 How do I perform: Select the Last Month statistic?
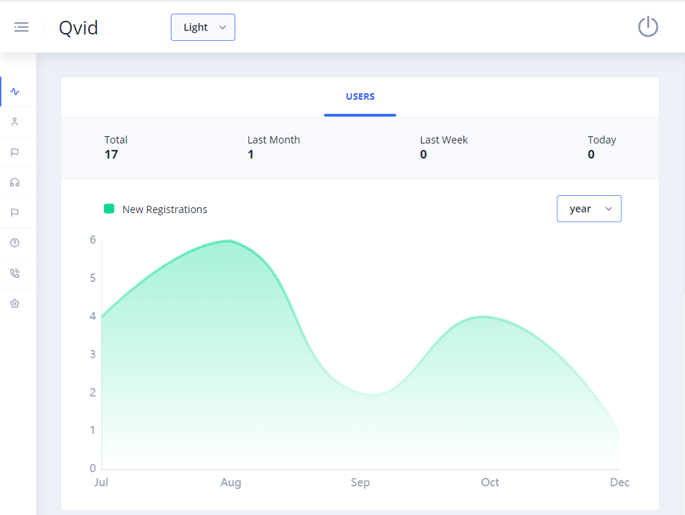pyautogui.click(x=273, y=147)
